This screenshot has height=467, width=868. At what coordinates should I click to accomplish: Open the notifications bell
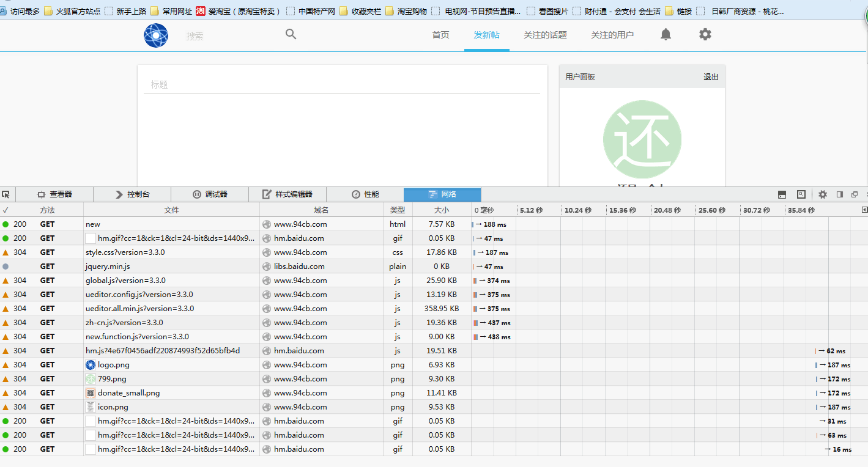[666, 34]
